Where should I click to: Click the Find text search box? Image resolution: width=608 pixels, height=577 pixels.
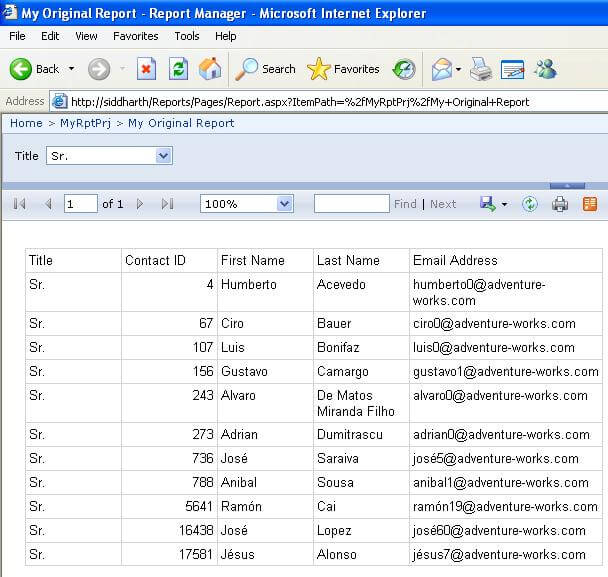[x=352, y=204]
